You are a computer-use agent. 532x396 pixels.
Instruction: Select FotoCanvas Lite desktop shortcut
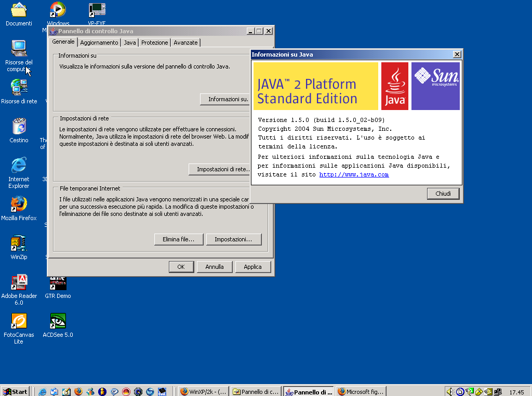[19, 329]
